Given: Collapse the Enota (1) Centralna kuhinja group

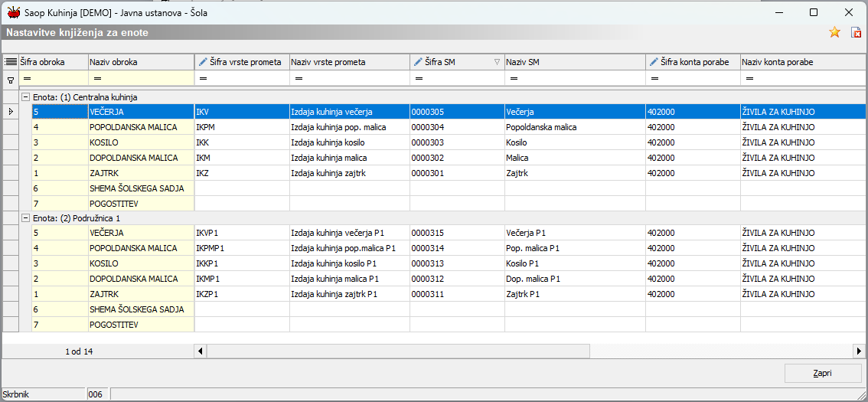Looking at the screenshot, I should [x=25, y=97].
